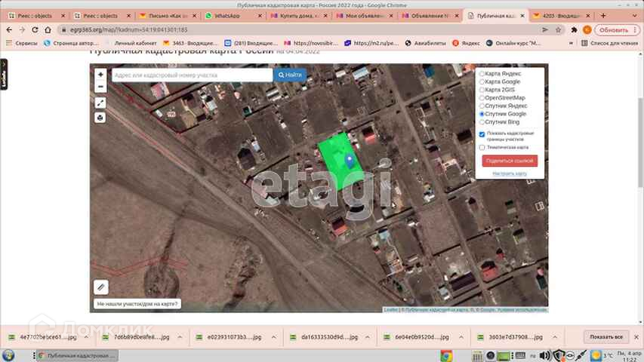
Task: Enable the Тематическая карта checkbox
Action: click(483, 148)
